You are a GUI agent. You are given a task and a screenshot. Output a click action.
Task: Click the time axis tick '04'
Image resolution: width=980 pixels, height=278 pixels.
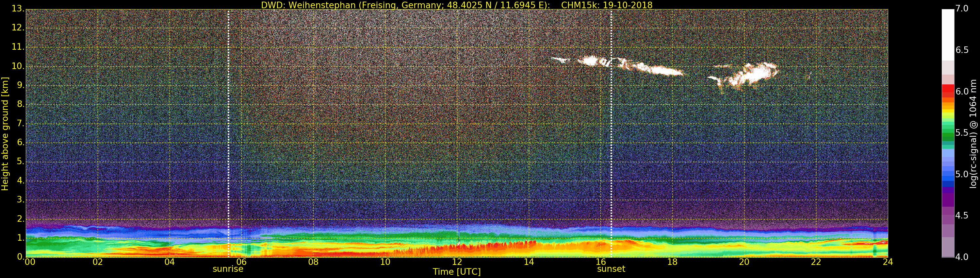point(170,262)
